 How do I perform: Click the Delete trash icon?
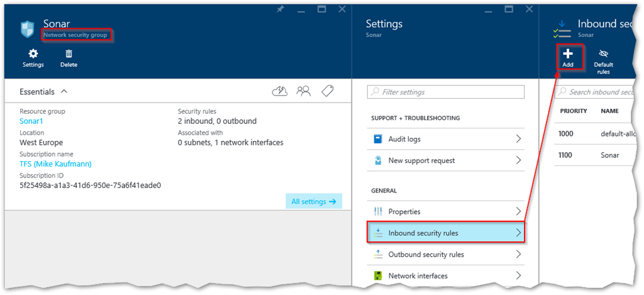69,58
